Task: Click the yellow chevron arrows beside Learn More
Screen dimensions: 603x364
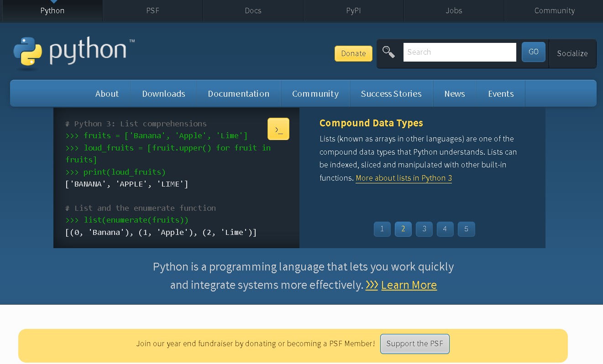Action: pyautogui.click(x=372, y=285)
